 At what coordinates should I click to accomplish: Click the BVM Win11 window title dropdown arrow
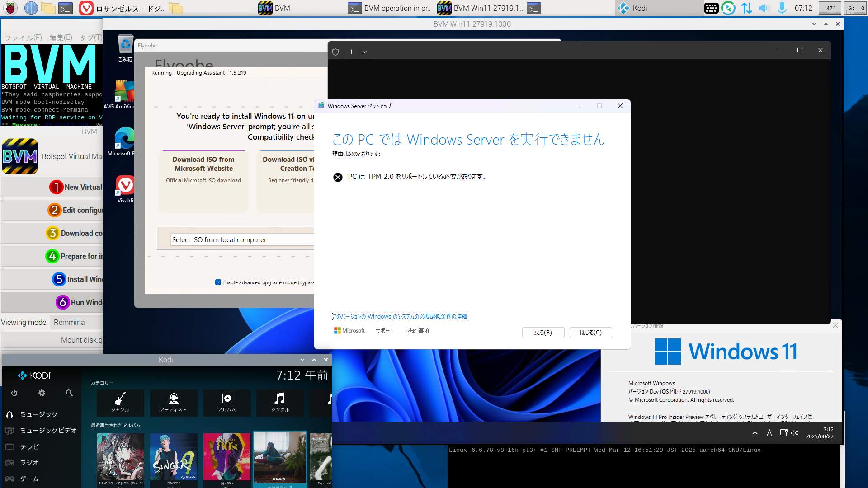pos(814,24)
